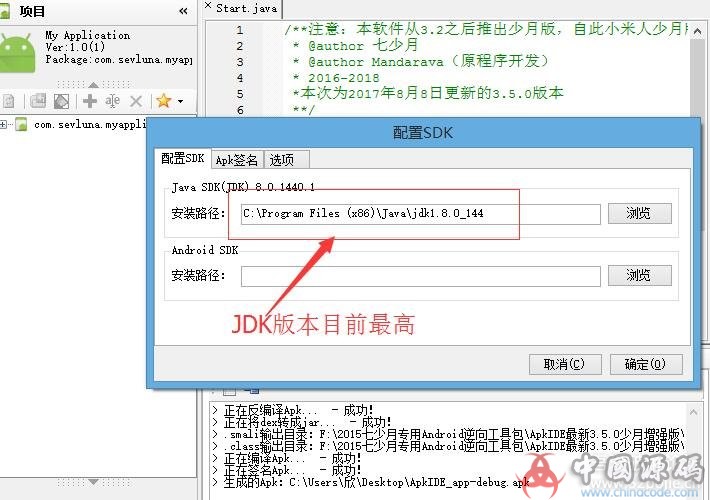
Task: Open the dropdown arrow beside star icon
Action: pyautogui.click(x=180, y=101)
